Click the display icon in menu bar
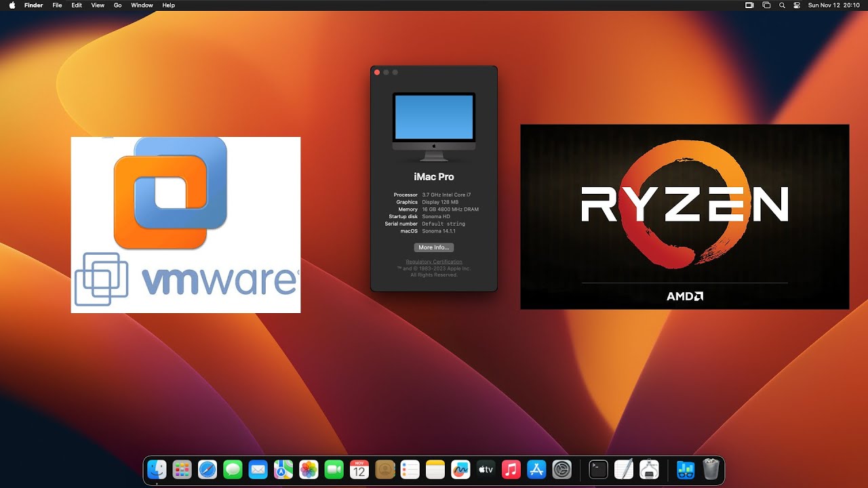This screenshot has width=868, height=488. pos(749,5)
